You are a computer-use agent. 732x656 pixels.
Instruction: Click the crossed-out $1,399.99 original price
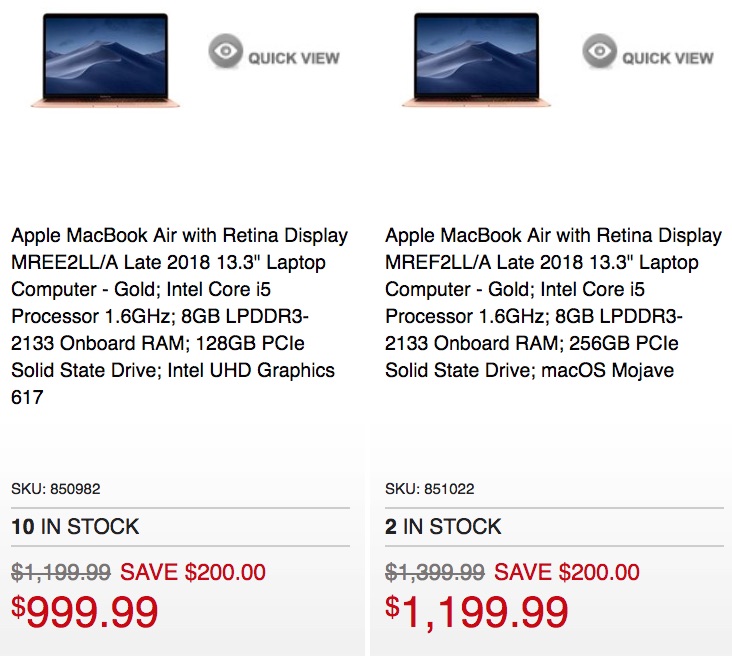click(x=435, y=573)
